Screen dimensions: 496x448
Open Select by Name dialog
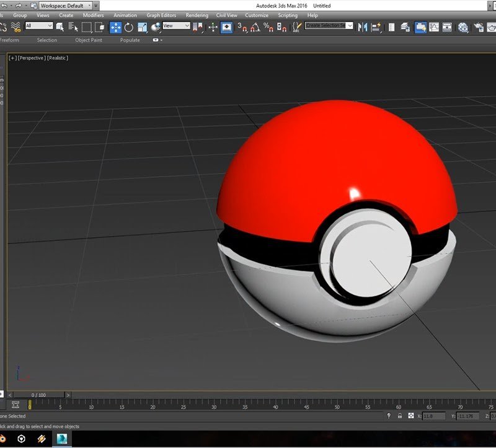[x=73, y=27]
